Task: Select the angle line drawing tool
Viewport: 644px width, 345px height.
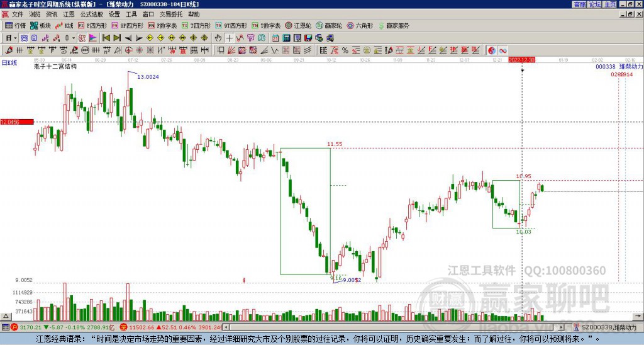Action: [x=264, y=50]
